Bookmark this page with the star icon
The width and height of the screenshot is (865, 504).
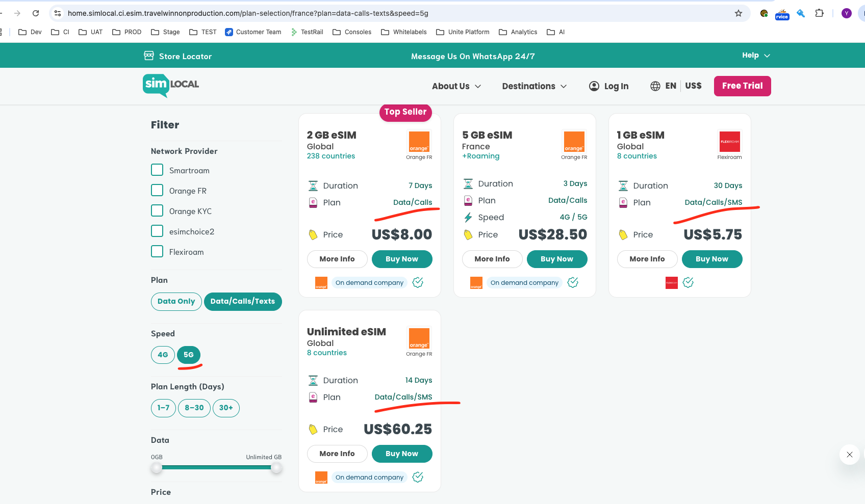point(738,13)
